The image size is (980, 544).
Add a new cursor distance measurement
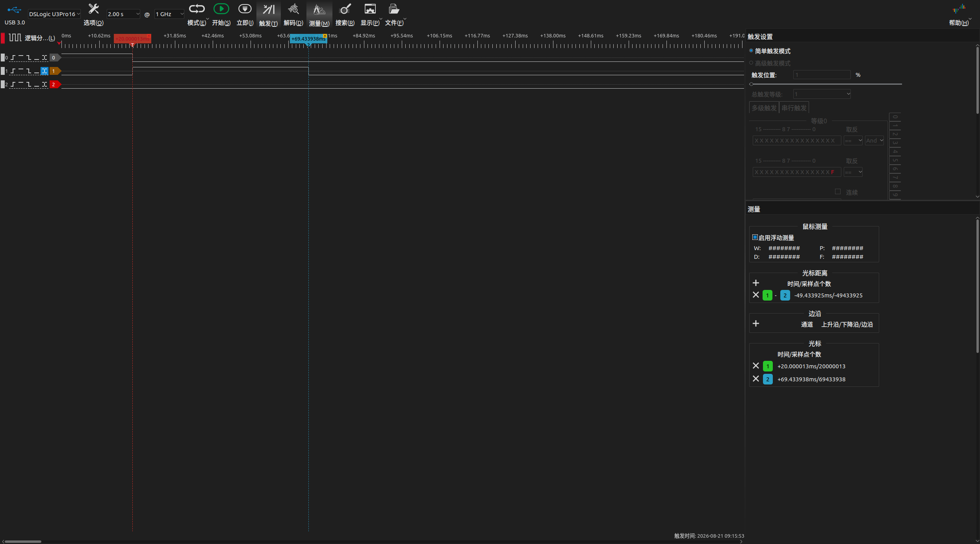tap(755, 283)
